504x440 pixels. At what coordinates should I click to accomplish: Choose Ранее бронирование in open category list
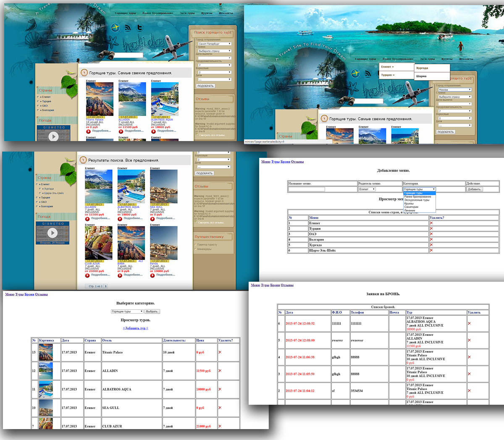coord(417,196)
